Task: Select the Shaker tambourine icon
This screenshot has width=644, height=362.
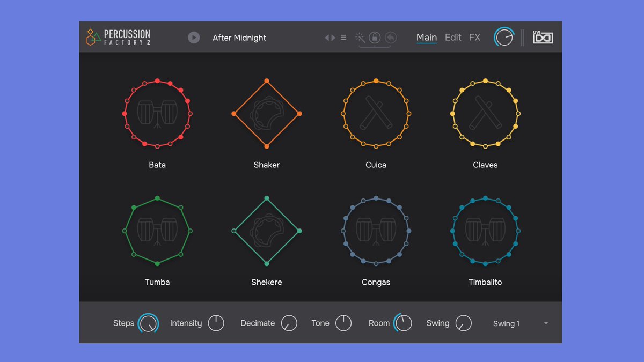Action: coord(267,114)
